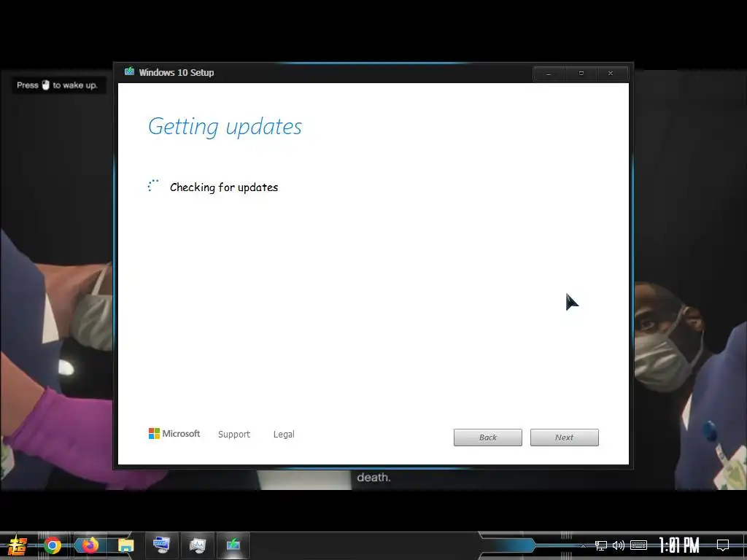
Task: Click the Next button in Windows 10 Setup
Action: (564, 437)
